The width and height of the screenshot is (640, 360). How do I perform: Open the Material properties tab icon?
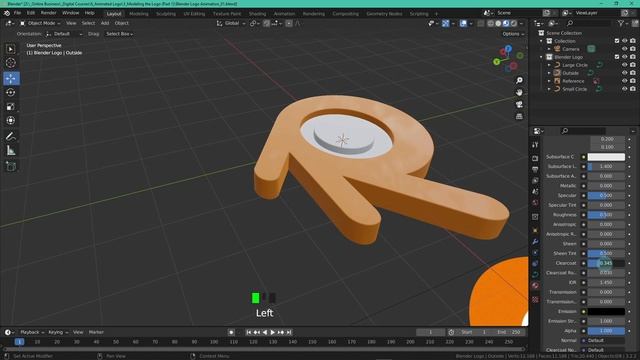(535, 285)
